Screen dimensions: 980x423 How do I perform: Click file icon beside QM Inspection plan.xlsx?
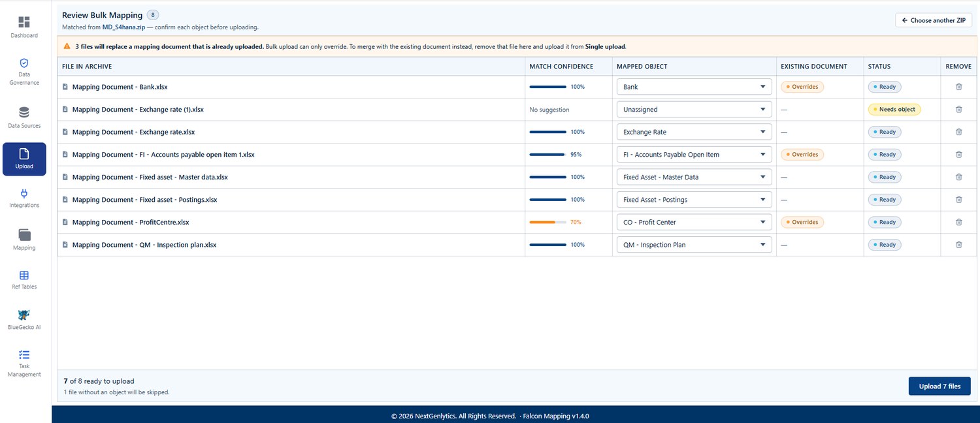tap(65, 245)
